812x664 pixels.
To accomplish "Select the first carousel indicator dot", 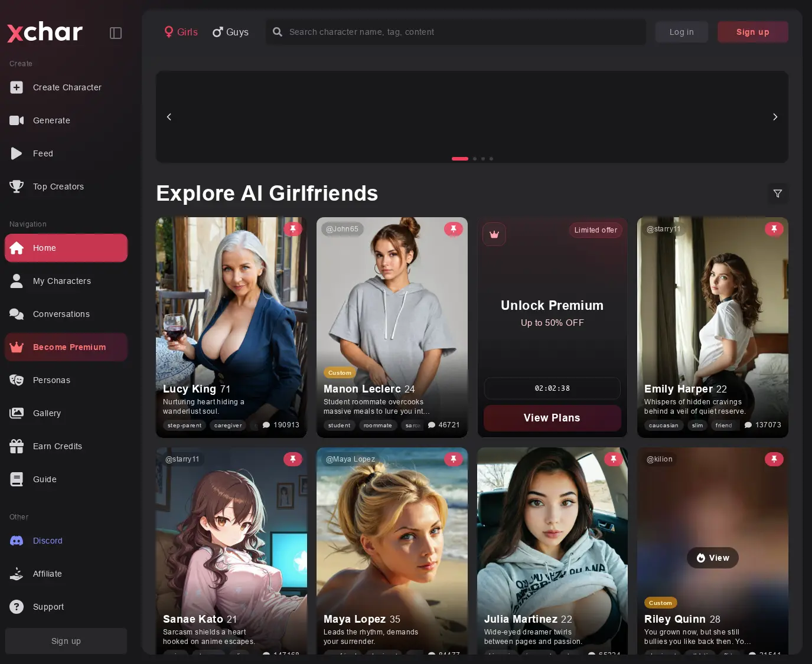I will click(459, 159).
